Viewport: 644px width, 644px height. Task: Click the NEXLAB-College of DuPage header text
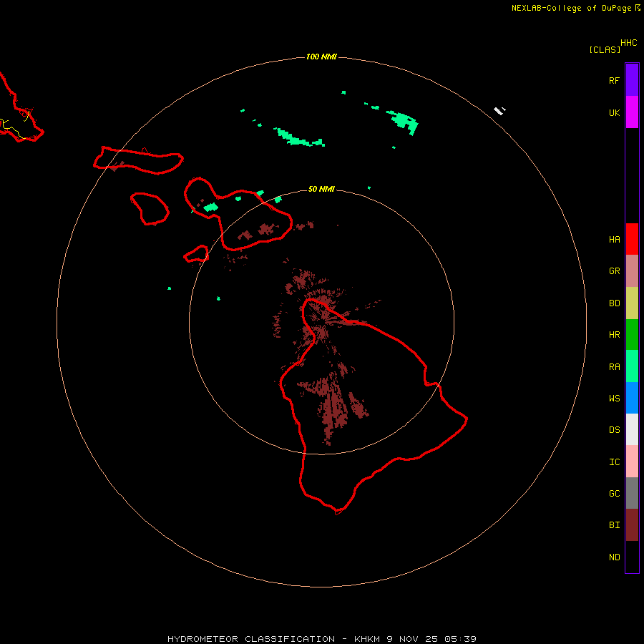571,8
